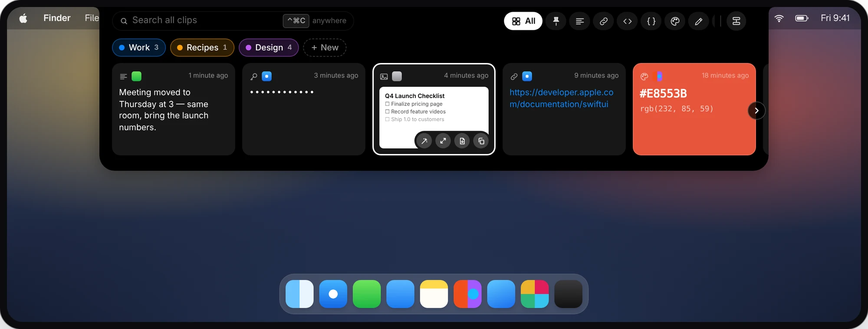Image resolution: width=868 pixels, height=329 pixels.
Task: Click gray source app icon on Q4 clip
Action: (397, 76)
